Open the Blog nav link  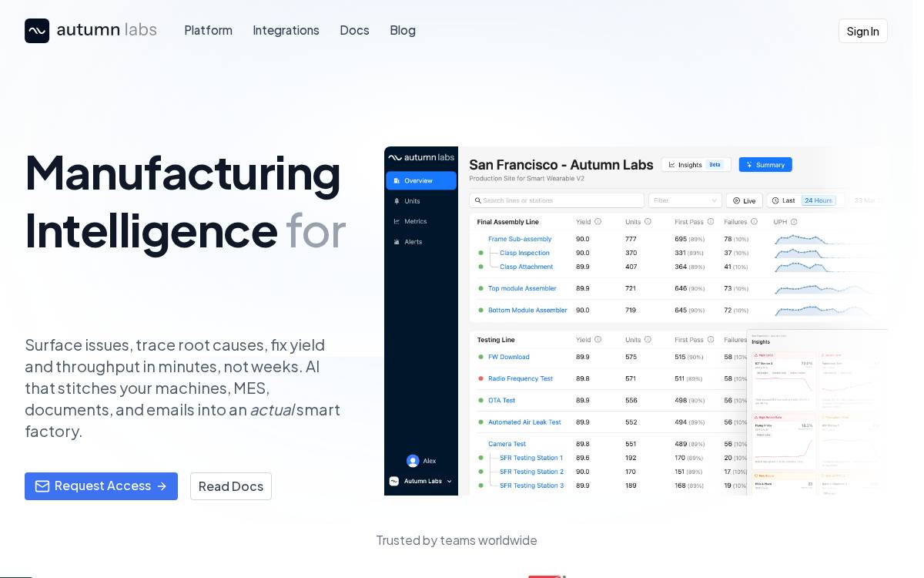(x=403, y=30)
